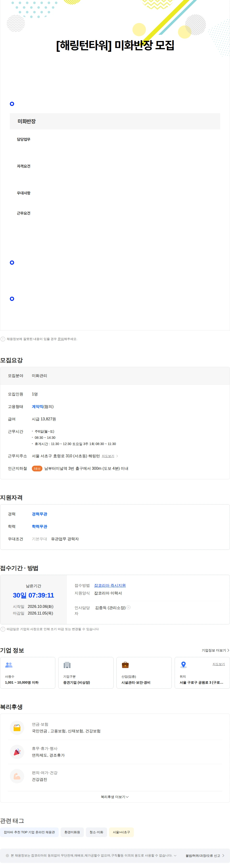Click the deadline 2026.11.05(목)

click(40, 613)
